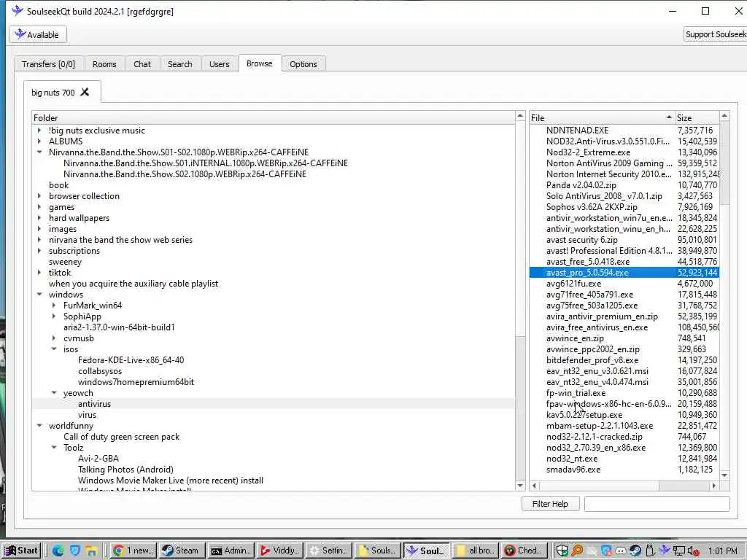The height and width of the screenshot is (560, 747).
Task: Switch to the Chrome '1 new...' taskbar window
Action: [x=133, y=551]
